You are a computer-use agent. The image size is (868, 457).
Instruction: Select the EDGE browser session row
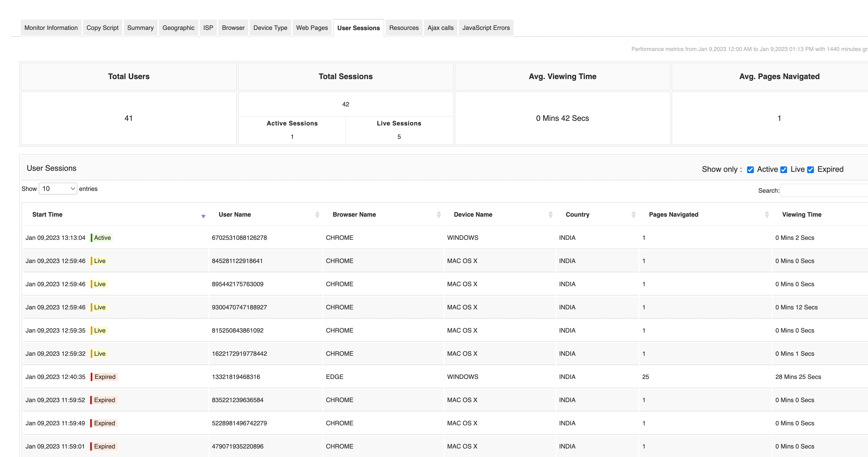(334, 377)
